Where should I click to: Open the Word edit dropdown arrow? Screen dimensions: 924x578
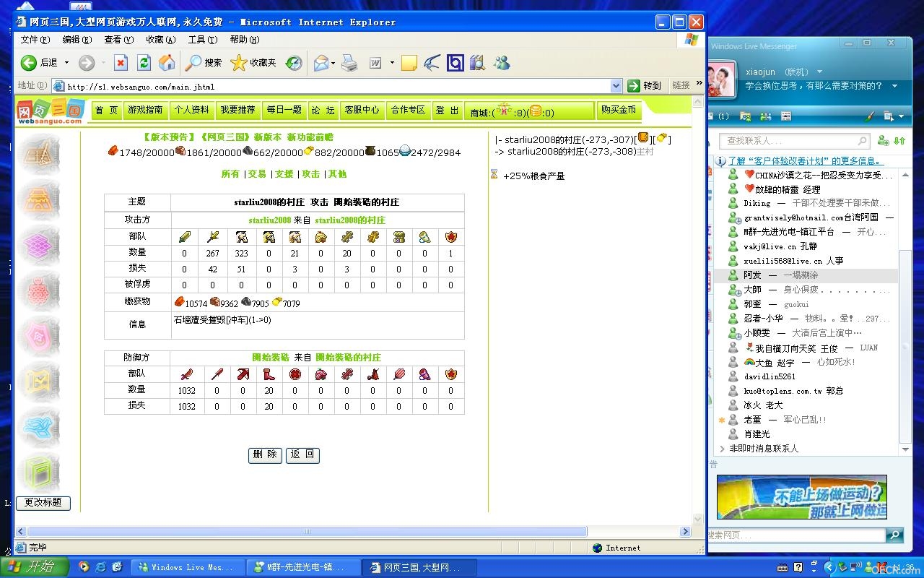click(x=392, y=63)
